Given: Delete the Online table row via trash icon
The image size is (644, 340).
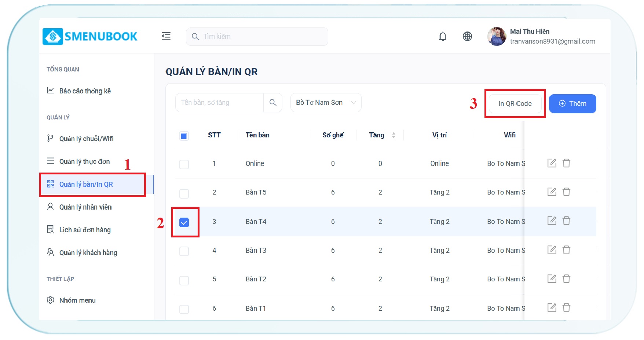Looking at the screenshot, I should tap(566, 163).
